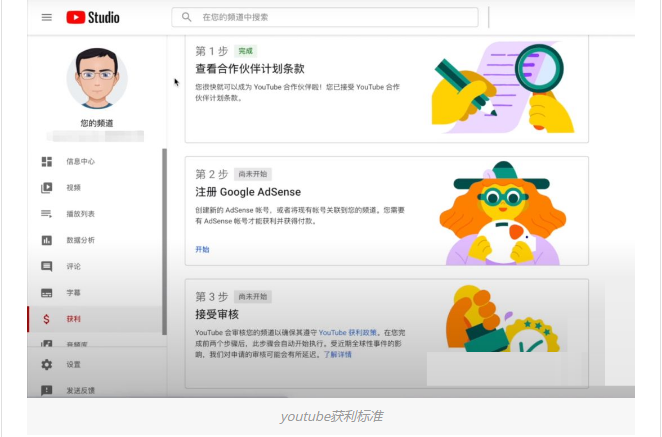662x437 pixels.
Task: Click the magnifying glass illustration in step 1
Action: (539, 68)
